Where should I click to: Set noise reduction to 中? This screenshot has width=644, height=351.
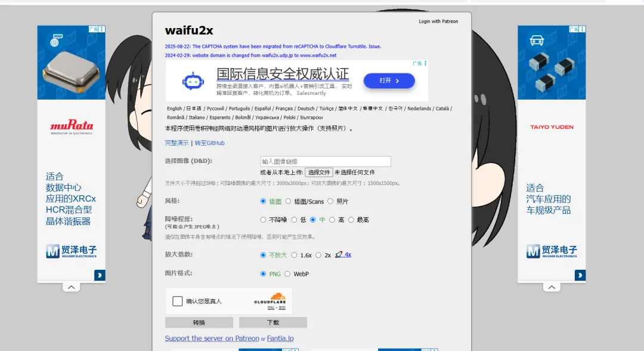pyautogui.click(x=313, y=220)
